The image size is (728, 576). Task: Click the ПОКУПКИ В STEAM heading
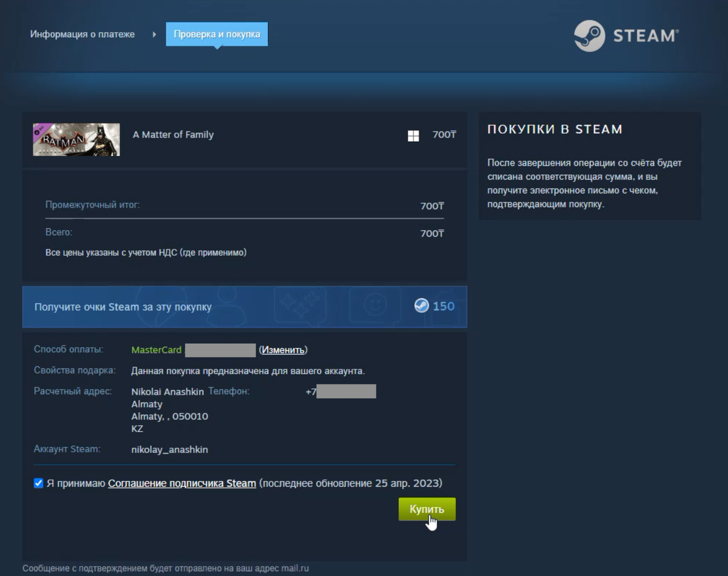[x=555, y=129]
